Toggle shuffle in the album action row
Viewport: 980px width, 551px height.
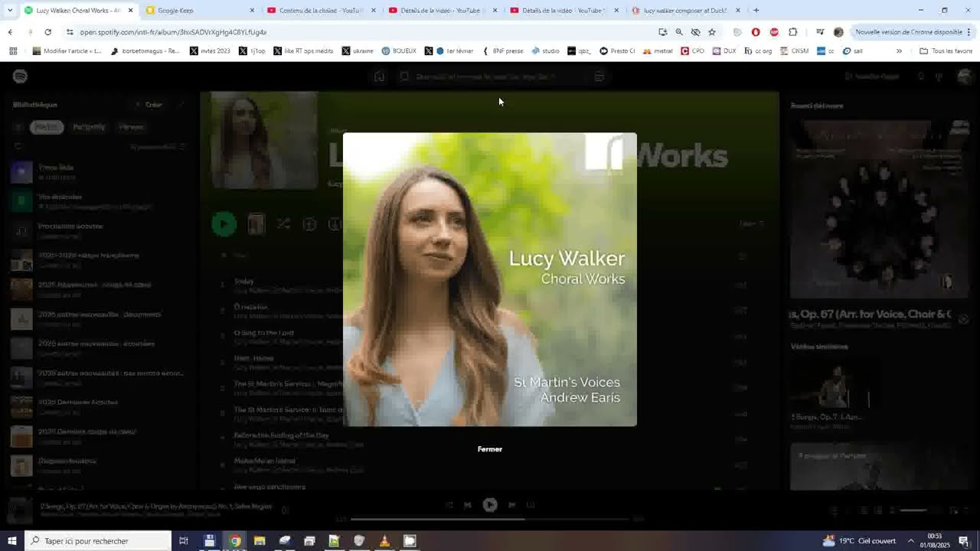click(x=283, y=224)
